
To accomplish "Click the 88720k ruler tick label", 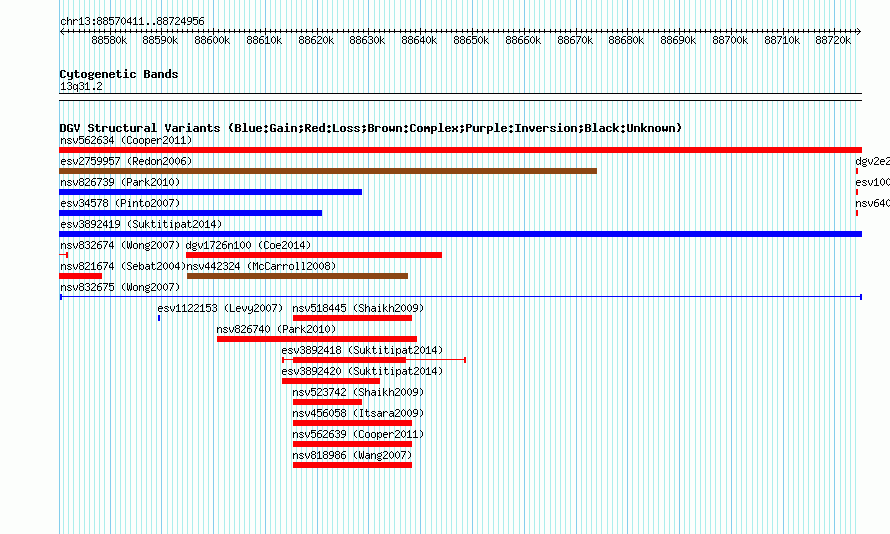I will pos(833,41).
